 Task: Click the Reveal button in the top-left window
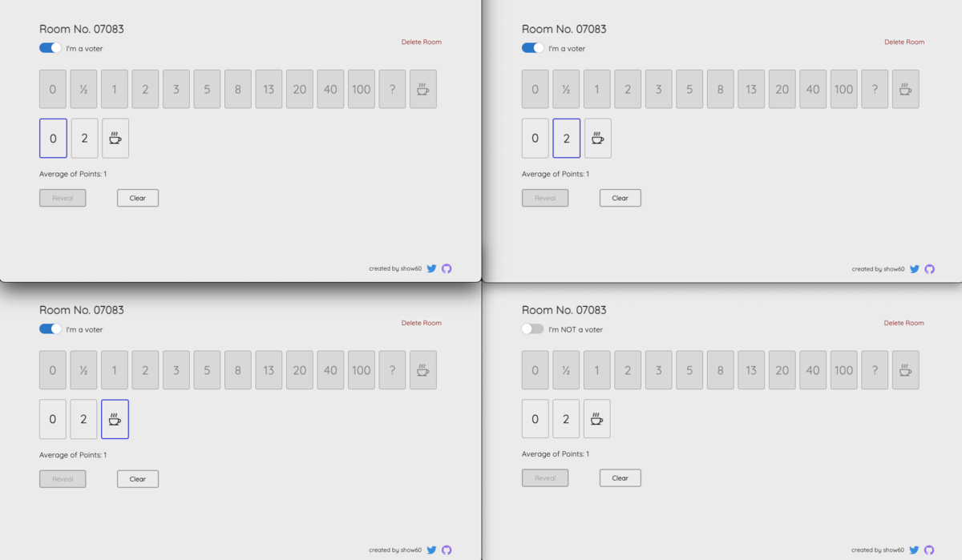click(63, 198)
